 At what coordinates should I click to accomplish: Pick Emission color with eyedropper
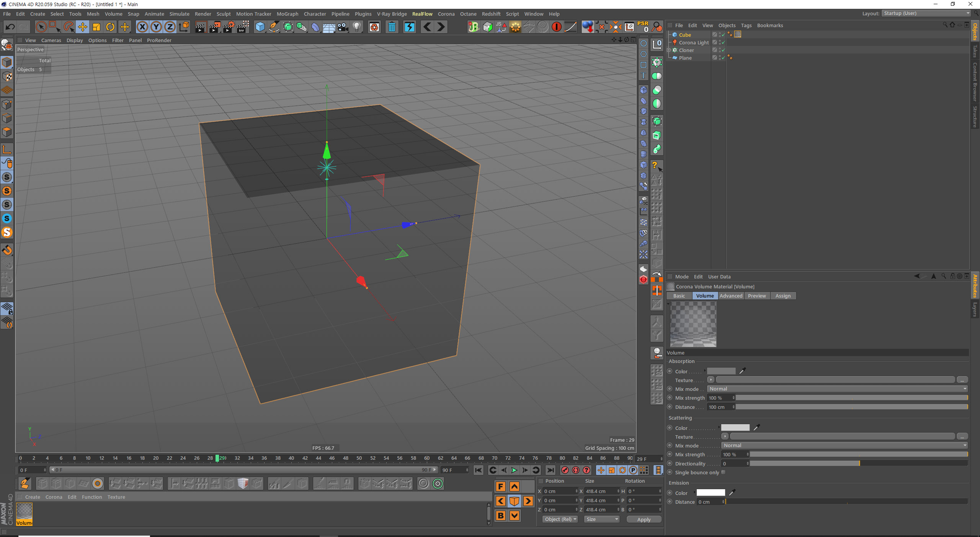click(732, 492)
